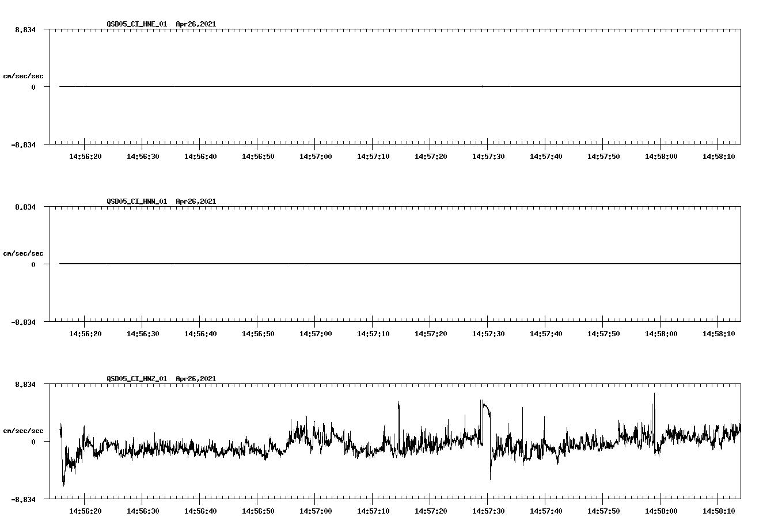This screenshot has width=782, height=532.
Task: Click the 14:56:20 tick label on the HNZ axis
Action: [x=85, y=510]
